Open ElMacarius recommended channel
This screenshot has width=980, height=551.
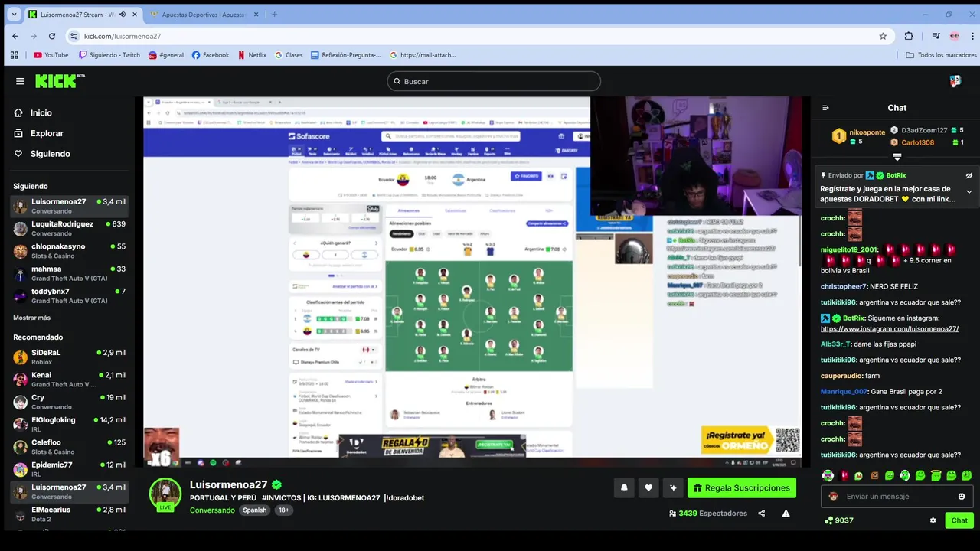pyautogui.click(x=69, y=514)
